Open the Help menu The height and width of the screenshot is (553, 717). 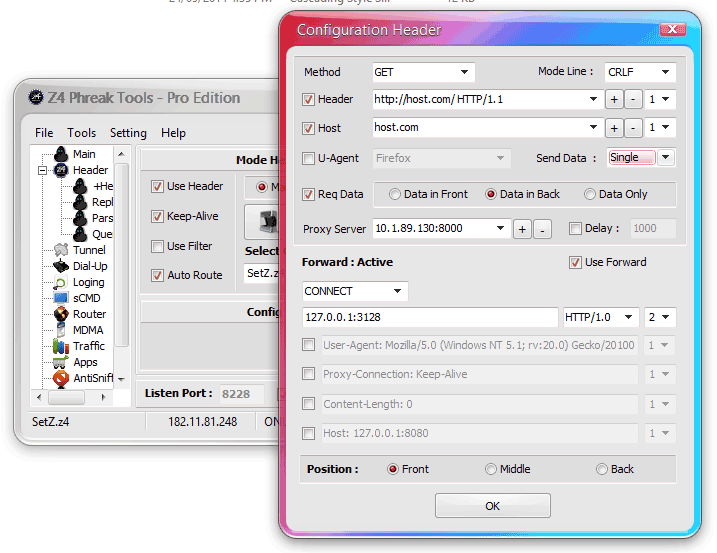coord(173,133)
